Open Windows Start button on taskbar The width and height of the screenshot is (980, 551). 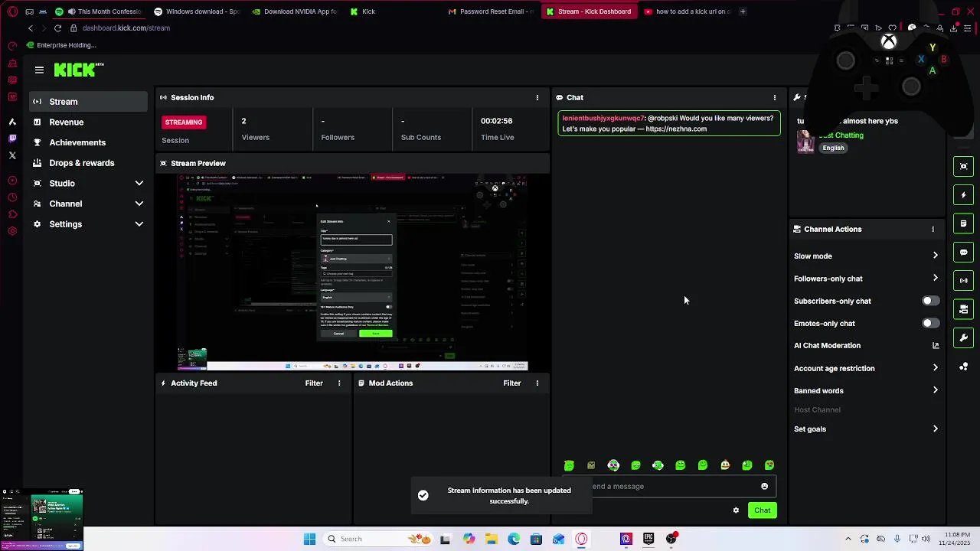[309, 539]
